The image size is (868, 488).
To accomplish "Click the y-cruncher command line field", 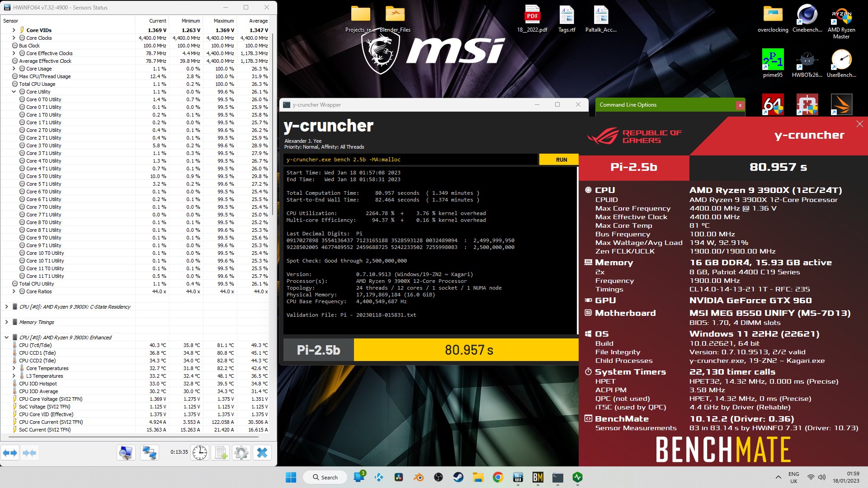I will click(410, 160).
